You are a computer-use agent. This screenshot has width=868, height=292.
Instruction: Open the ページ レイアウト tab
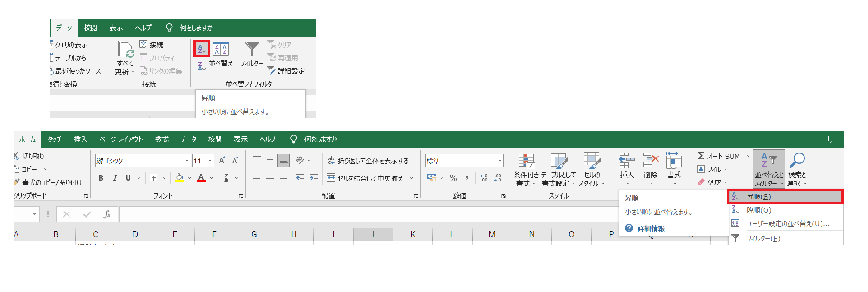121,139
